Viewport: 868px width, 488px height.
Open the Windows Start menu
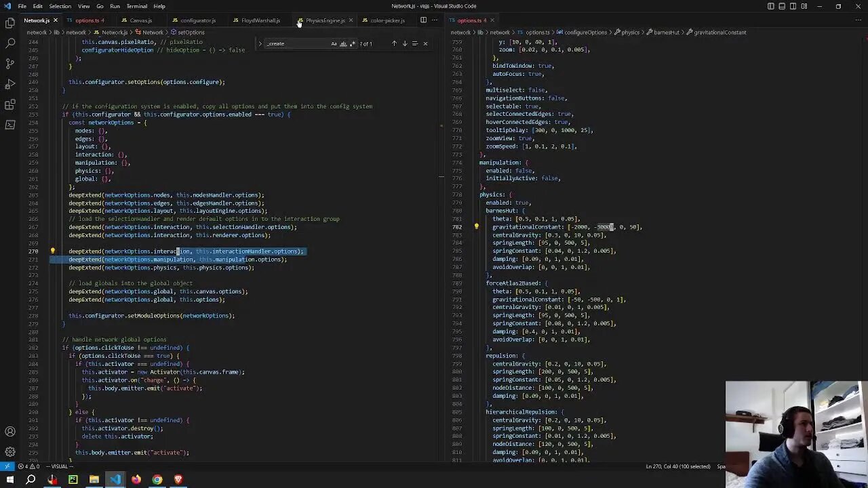[x=9, y=480]
